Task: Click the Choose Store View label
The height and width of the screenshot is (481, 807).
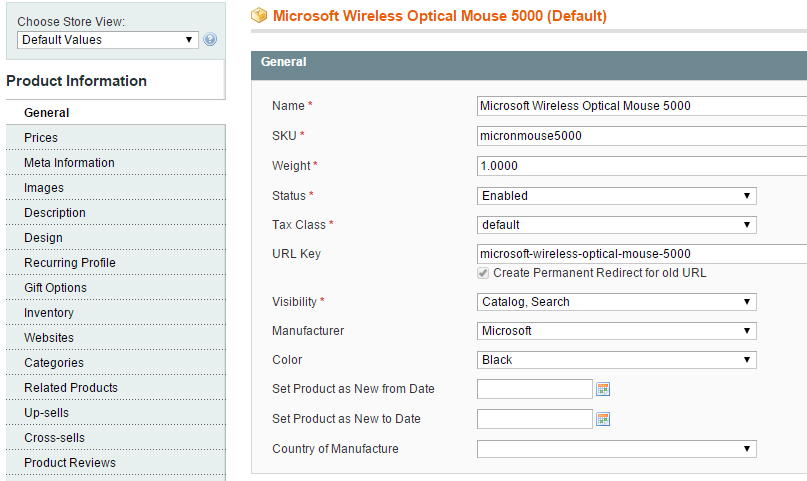Action: coord(71,22)
